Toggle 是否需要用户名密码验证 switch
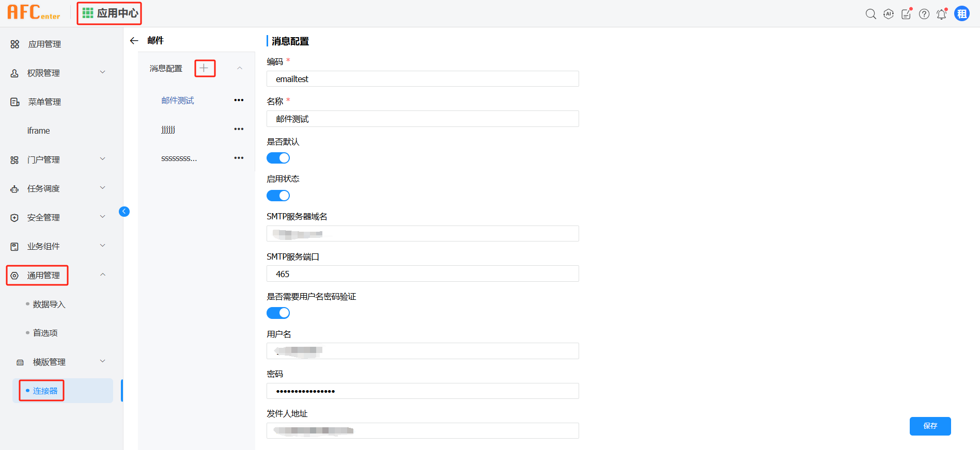Image resolution: width=980 pixels, height=450 pixels. [x=278, y=313]
